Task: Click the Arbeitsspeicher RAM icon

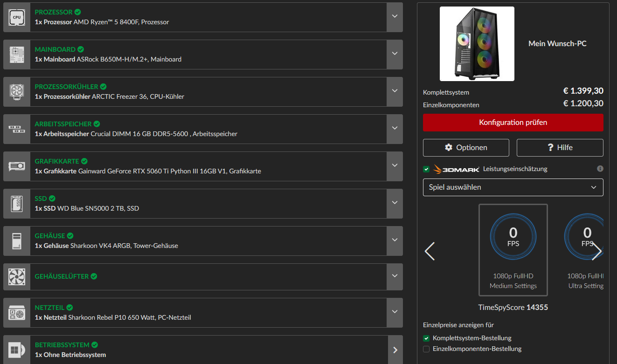Action: click(x=17, y=129)
